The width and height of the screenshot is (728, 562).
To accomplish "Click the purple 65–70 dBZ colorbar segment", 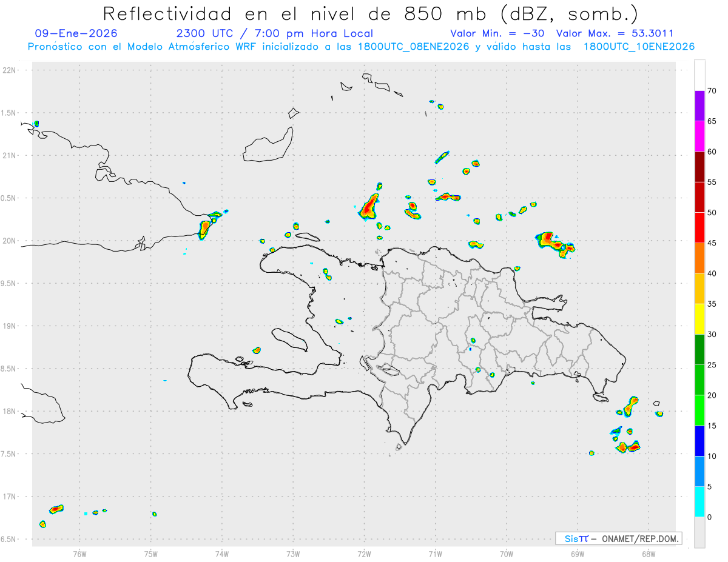I will pos(699,106).
